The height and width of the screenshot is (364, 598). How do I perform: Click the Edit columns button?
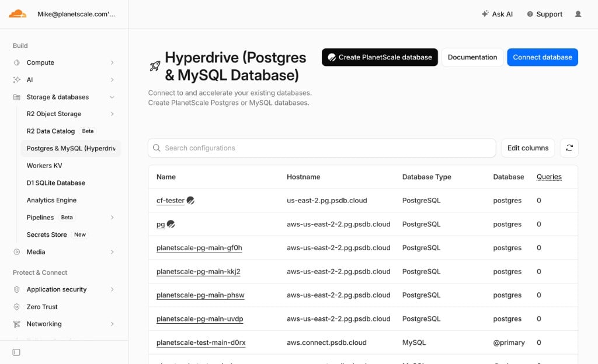tap(528, 148)
